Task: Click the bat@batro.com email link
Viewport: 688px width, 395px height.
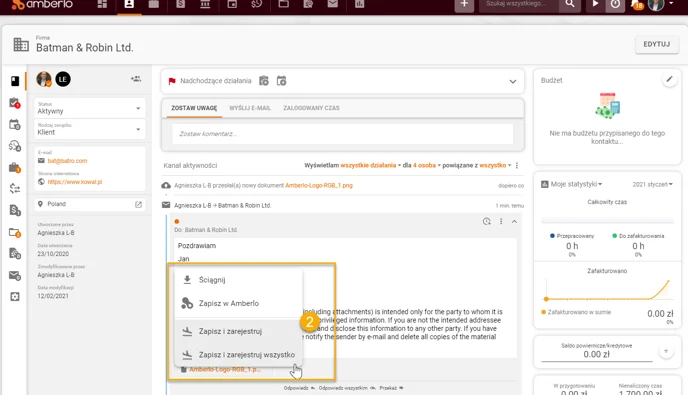Action: [67, 161]
